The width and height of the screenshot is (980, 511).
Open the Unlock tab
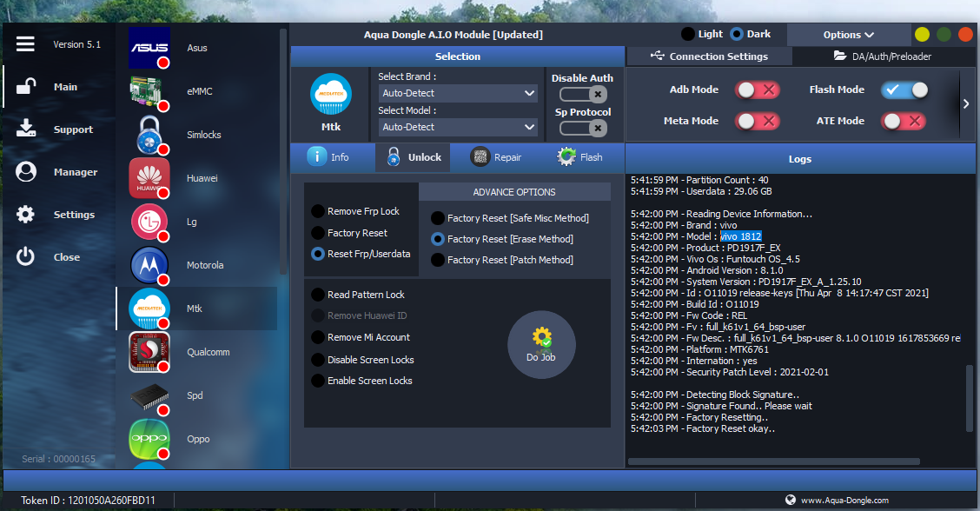[x=414, y=157]
